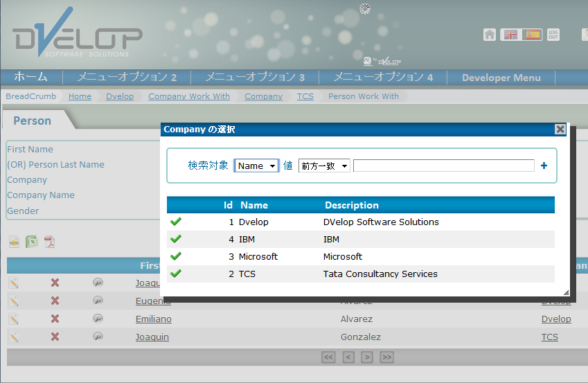Image resolution: width=588 pixels, height=383 pixels.
Task: Edit the first grid row with pencil icon
Action: pos(14,283)
